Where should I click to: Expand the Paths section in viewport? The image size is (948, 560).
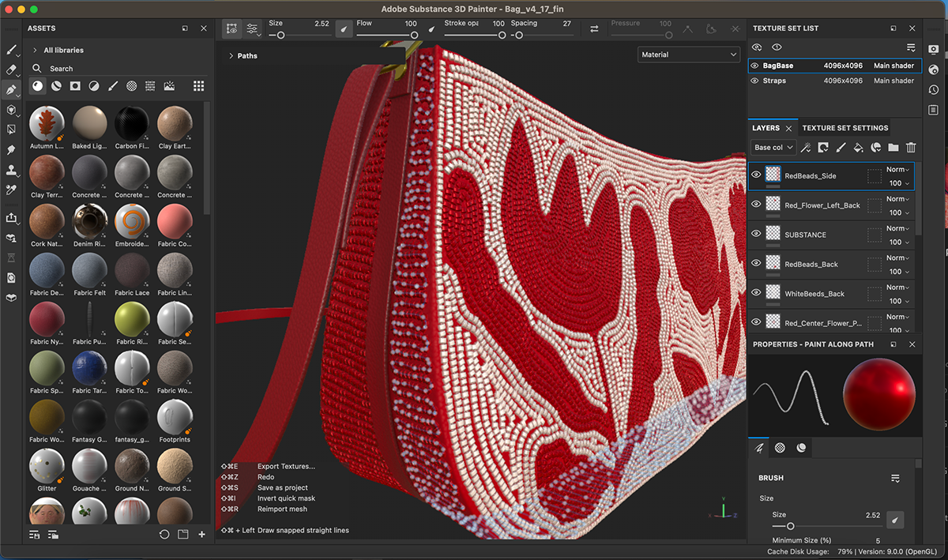231,56
